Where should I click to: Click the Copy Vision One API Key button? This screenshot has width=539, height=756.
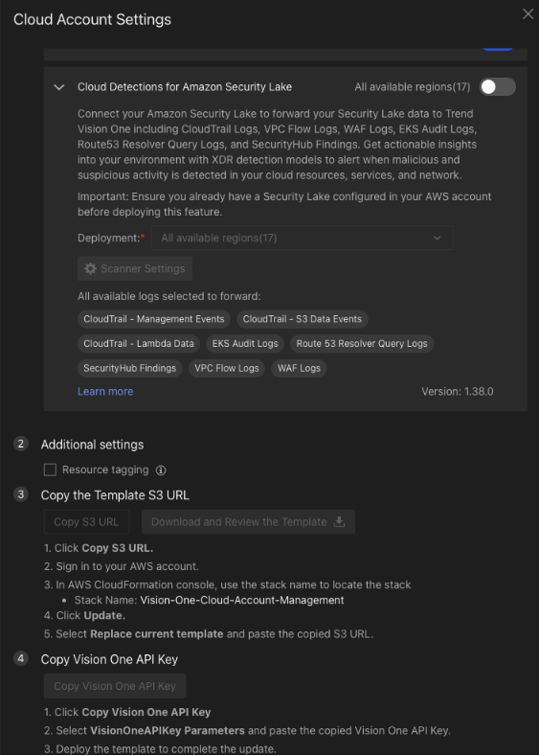[115, 686]
